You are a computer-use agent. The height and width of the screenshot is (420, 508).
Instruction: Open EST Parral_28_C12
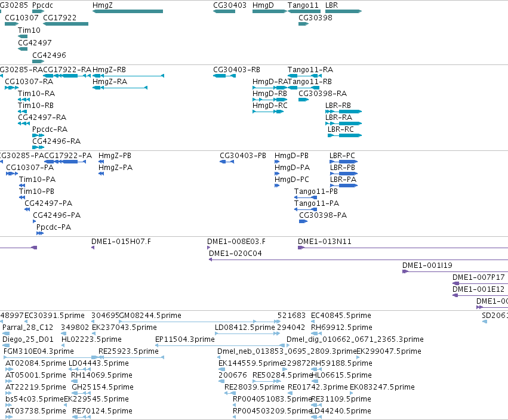coord(6,333)
